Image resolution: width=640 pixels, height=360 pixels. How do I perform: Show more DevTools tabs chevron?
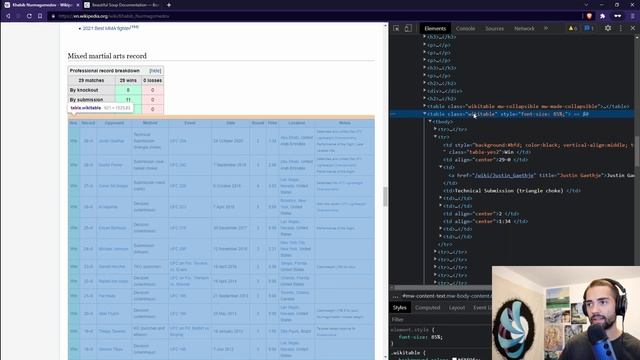coord(546,28)
